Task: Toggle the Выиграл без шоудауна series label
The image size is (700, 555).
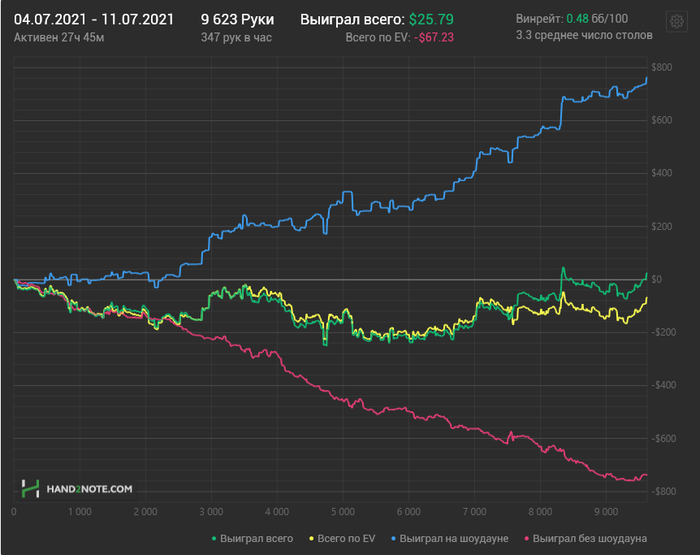Action: [589, 539]
